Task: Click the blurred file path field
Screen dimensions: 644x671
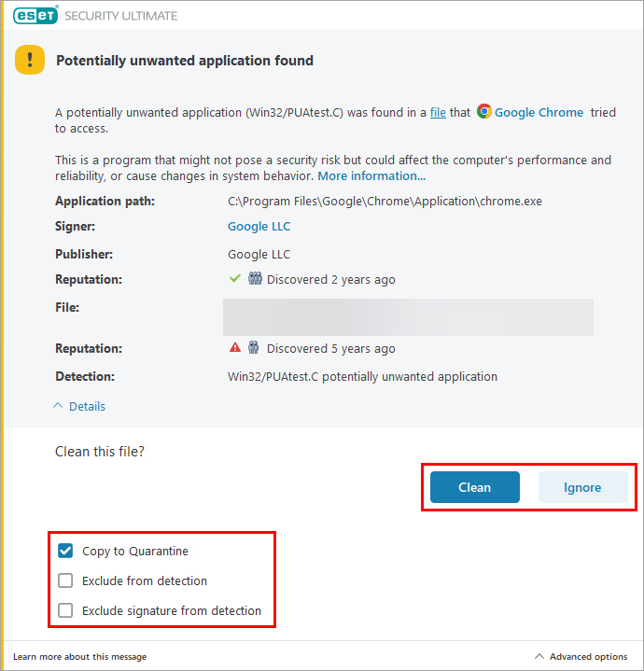Action: pos(408,316)
